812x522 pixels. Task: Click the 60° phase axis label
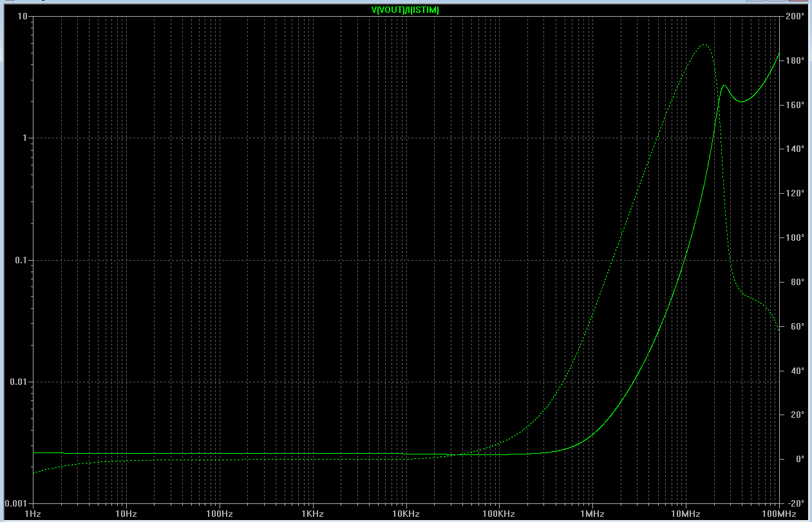(797, 326)
